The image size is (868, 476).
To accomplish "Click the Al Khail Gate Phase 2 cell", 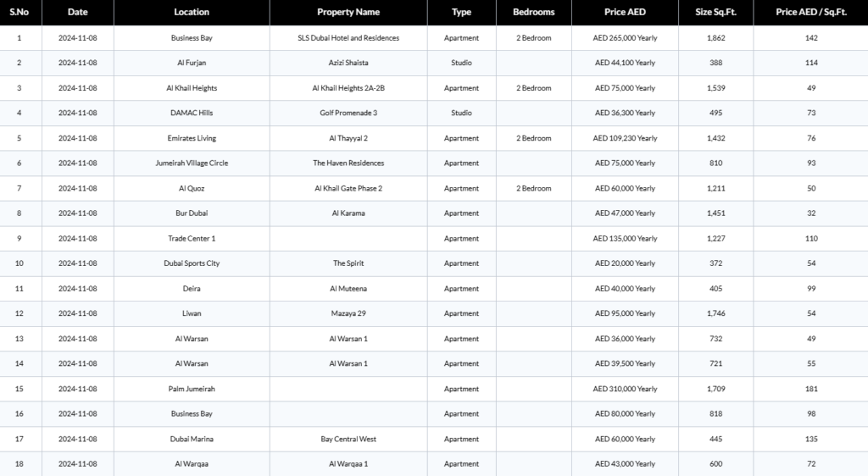I will point(348,188).
